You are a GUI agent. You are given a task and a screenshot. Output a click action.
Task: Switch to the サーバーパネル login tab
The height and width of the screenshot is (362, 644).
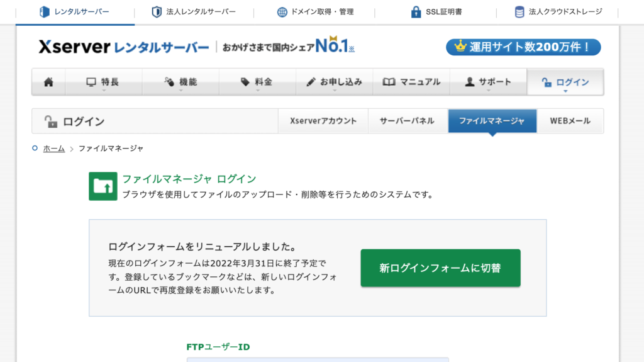coord(407,121)
